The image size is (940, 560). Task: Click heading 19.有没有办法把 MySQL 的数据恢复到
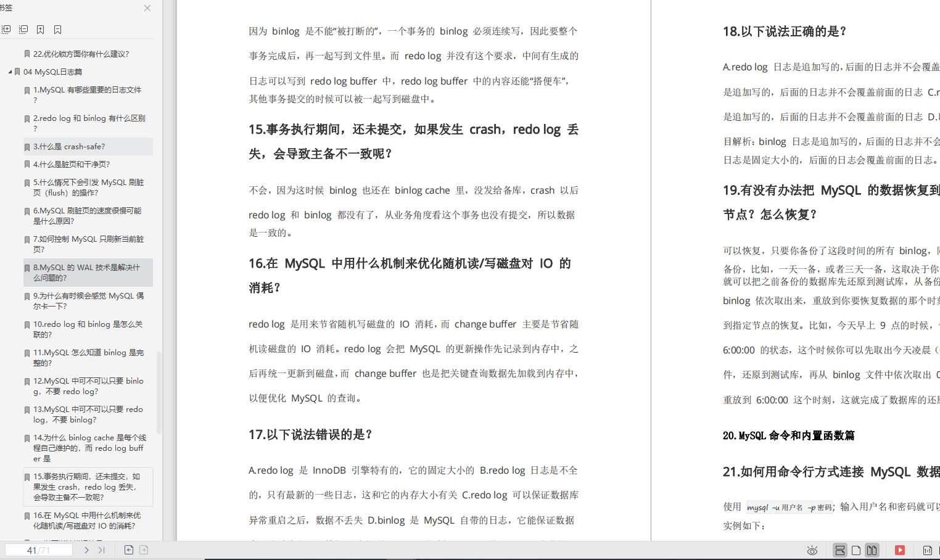(x=831, y=202)
